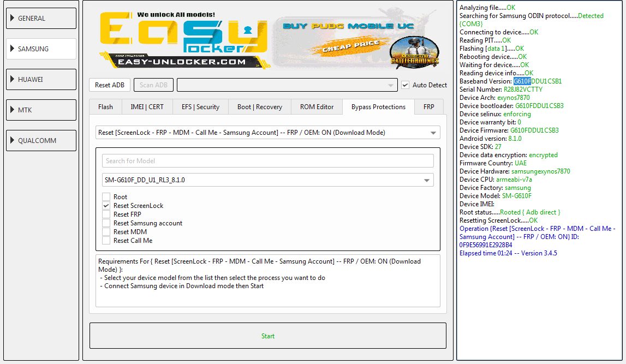
Task: Click the Device Hardware samsungexynos7870 line
Action: click(515, 171)
